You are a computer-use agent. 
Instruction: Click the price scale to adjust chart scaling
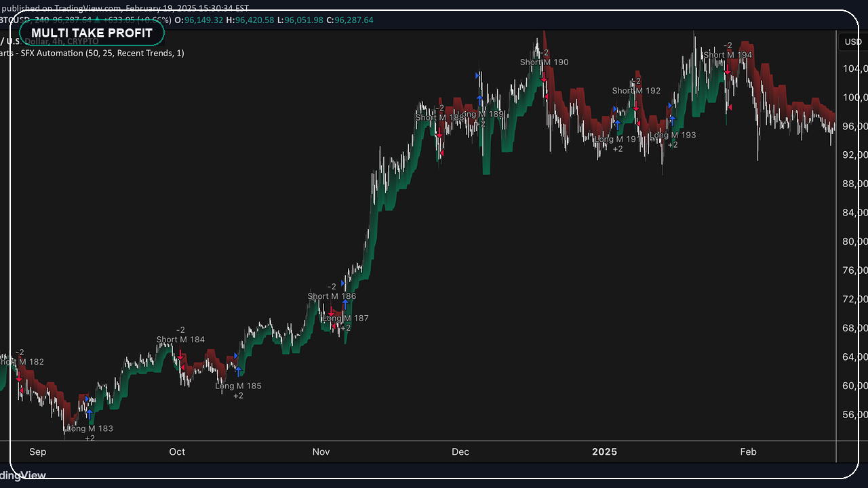(x=852, y=237)
